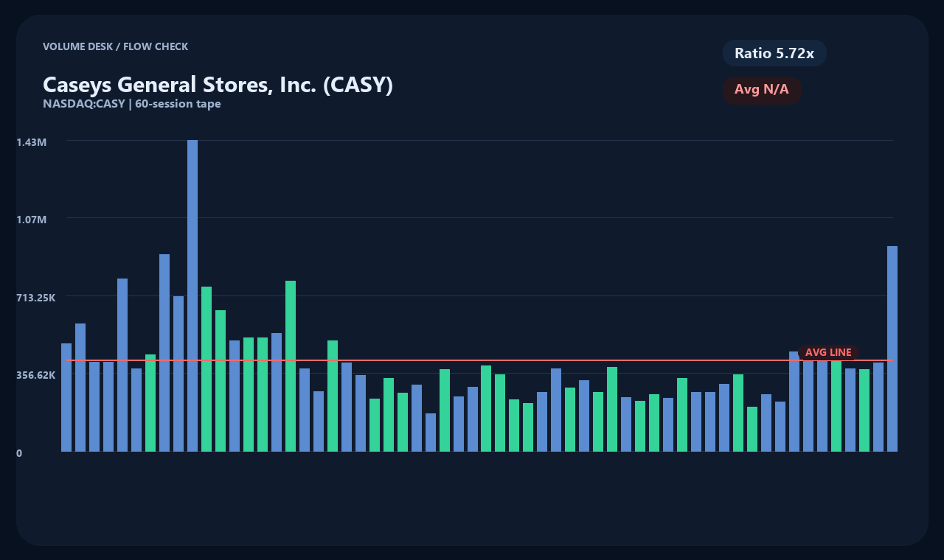This screenshot has height=560, width=944.
Task: Click the Ratio 5.72x badge
Action: [x=774, y=53]
